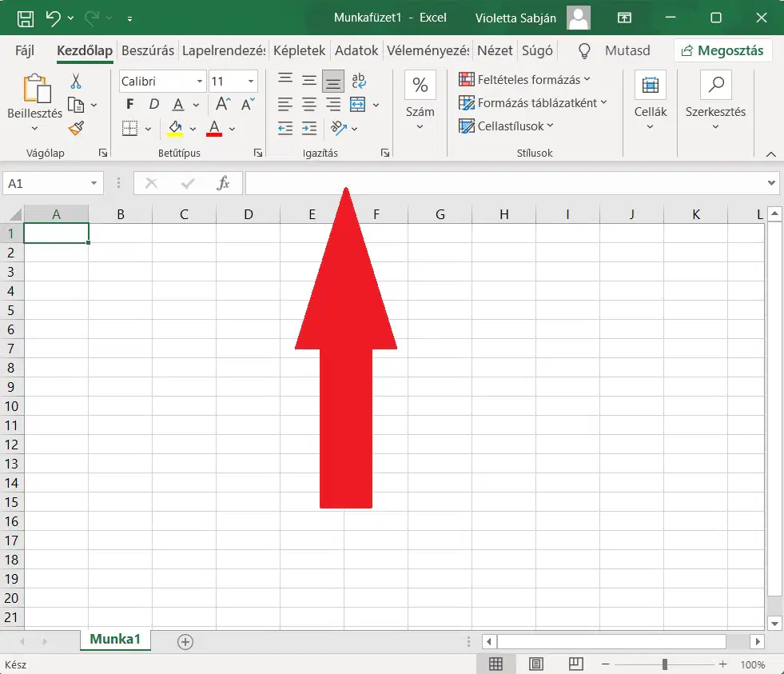Open Betűtípus dialog launcher
Image resolution: width=784 pixels, height=674 pixels.
point(258,154)
